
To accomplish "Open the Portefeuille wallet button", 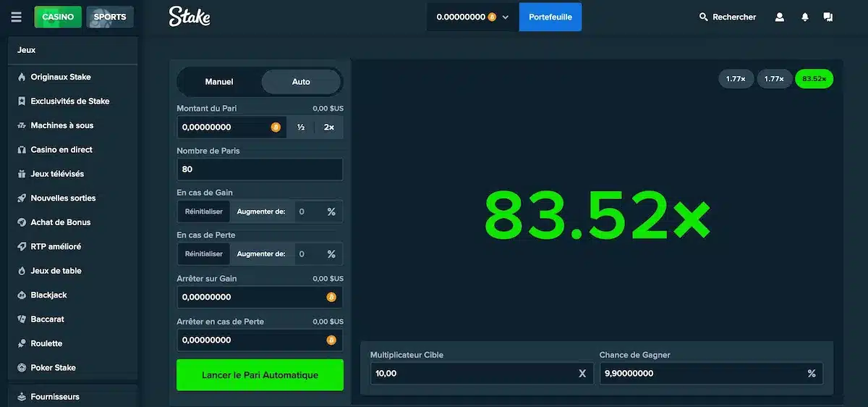I will (x=550, y=17).
